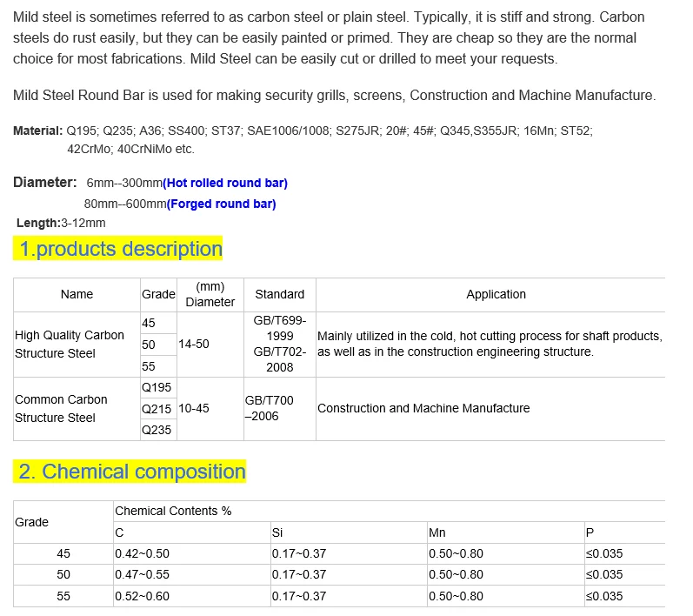Click the "10-45" diameter cell
Screen dimensions: 693x616
pos(194,409)
